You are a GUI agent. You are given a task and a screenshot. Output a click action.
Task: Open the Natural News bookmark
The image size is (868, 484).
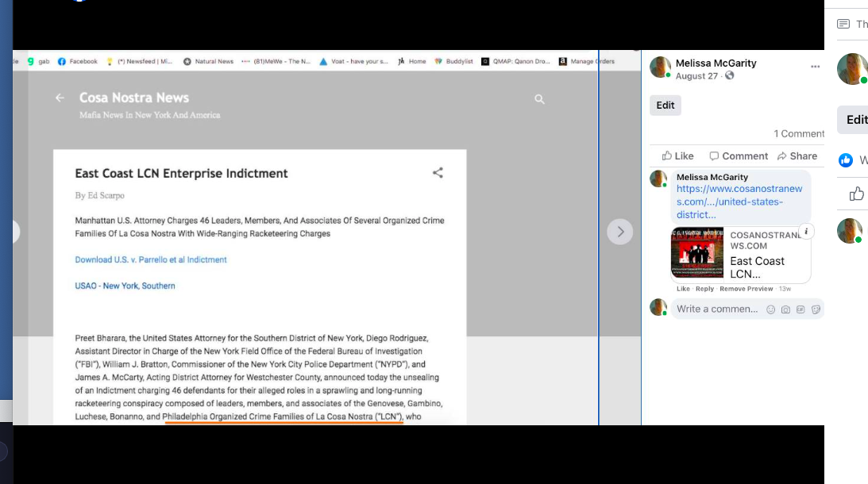209,61
